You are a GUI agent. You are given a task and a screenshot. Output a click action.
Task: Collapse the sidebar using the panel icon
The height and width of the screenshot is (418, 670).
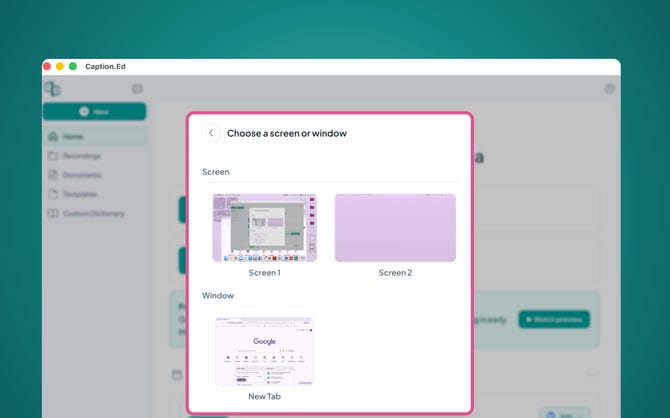pos(137,89)
